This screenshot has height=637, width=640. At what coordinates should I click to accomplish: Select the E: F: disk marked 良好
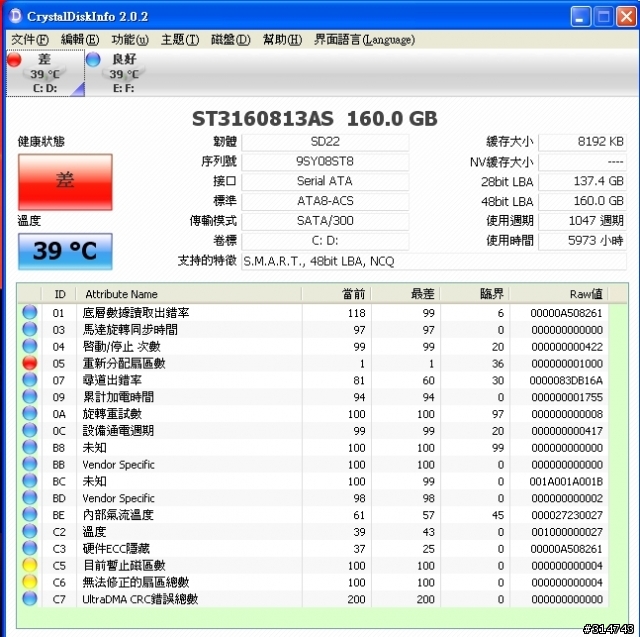(x=124, y=73)
